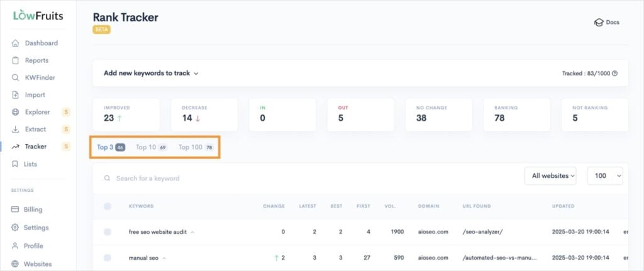This screenshot has height=271, width=644.
Task: Click the S badge next to Tracker
Action: pyautogui.click(x=65, y=147)
